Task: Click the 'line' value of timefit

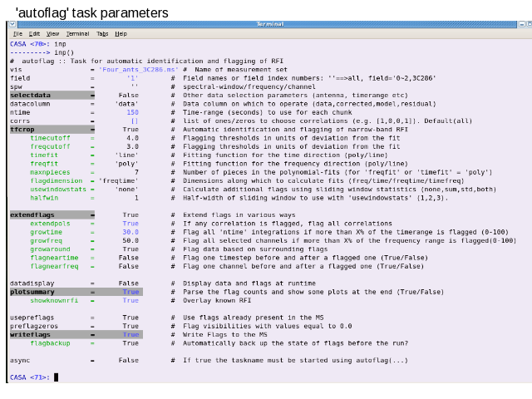Action: [126, 155]
